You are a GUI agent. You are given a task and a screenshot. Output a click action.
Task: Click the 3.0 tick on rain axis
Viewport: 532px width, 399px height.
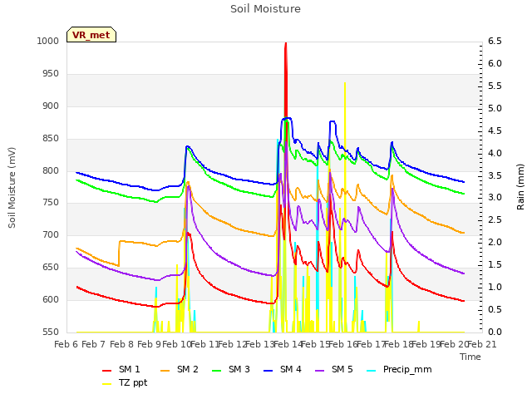495,198
